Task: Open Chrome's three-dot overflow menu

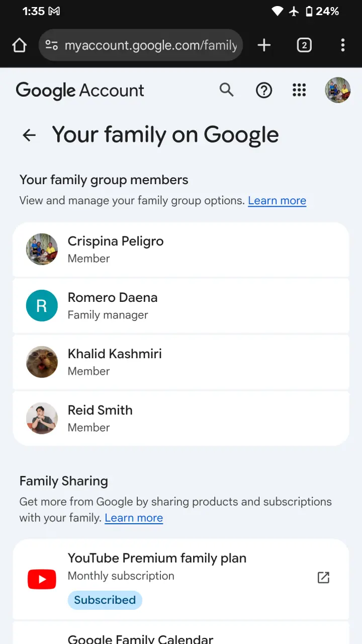Action: [343, 45]
